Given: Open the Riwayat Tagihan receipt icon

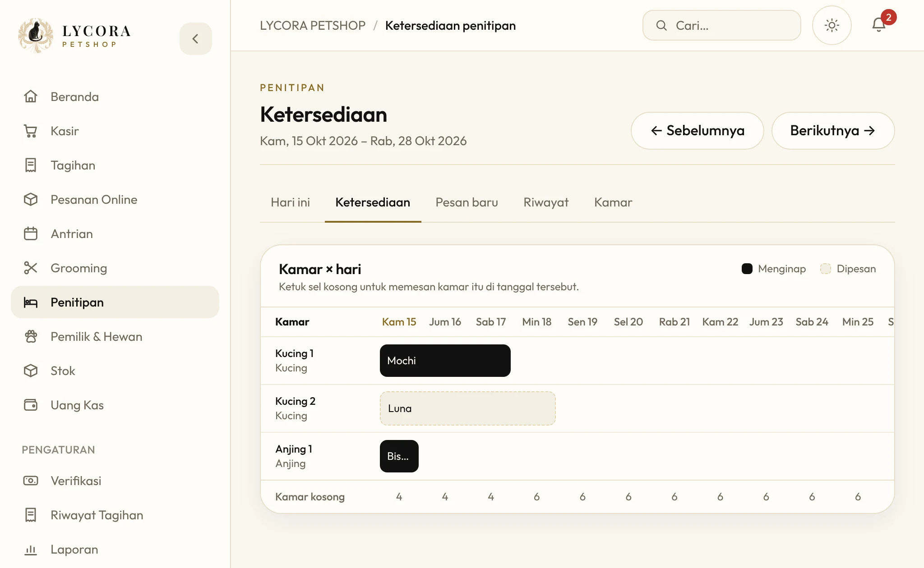Looking at the screenshot, I should click(x=31, y=515).
